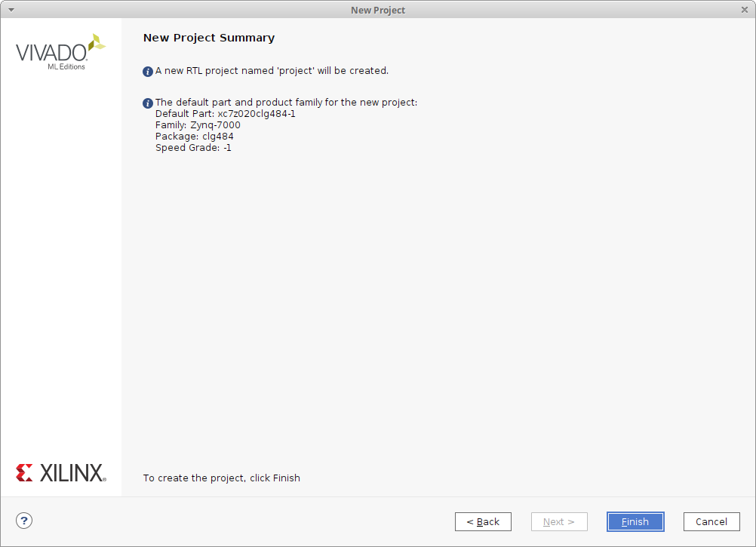Screen dimensions: 756x547
Task: Click the Xilinx logo in the sidebar
Action: click(61, 473)
